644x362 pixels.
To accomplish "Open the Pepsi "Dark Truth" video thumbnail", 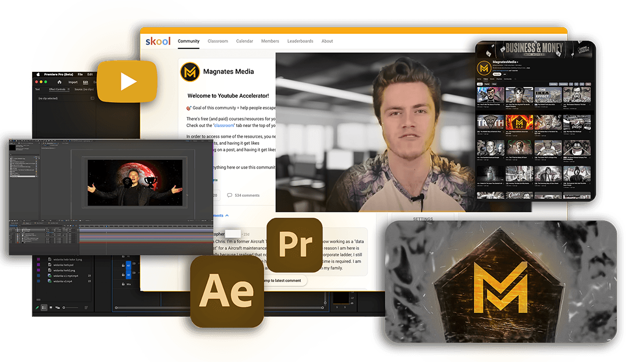I will point(577,122).
